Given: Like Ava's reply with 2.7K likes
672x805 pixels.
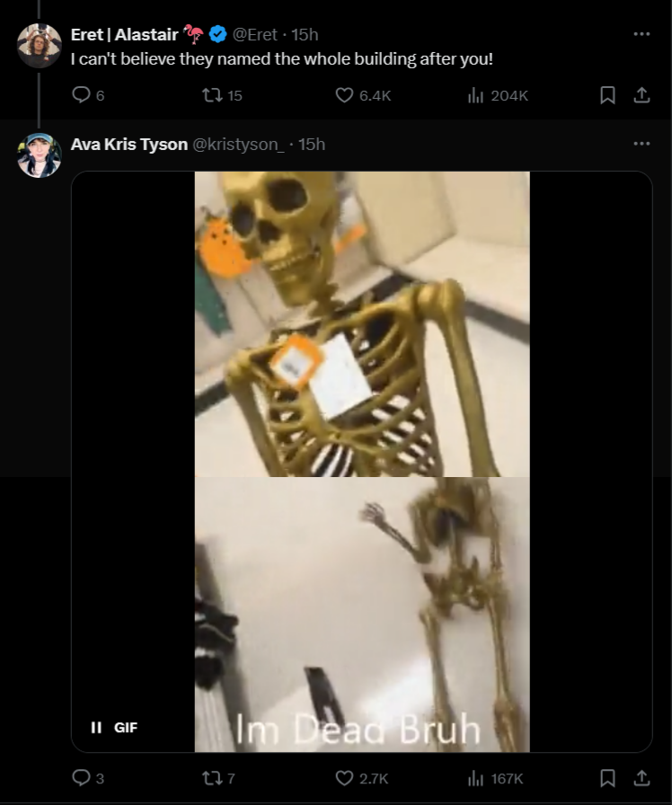Looking at the screenshot, I should click(x=344, y=778).
